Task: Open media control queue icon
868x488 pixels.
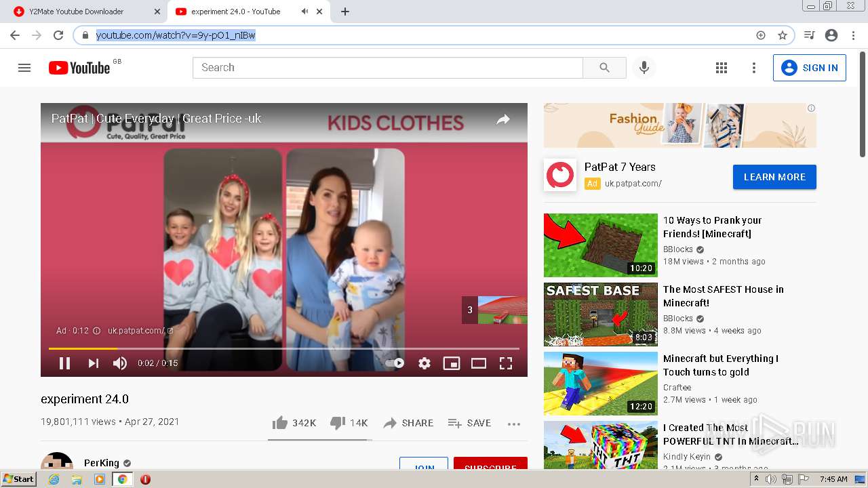Action: tap(809, 35)
